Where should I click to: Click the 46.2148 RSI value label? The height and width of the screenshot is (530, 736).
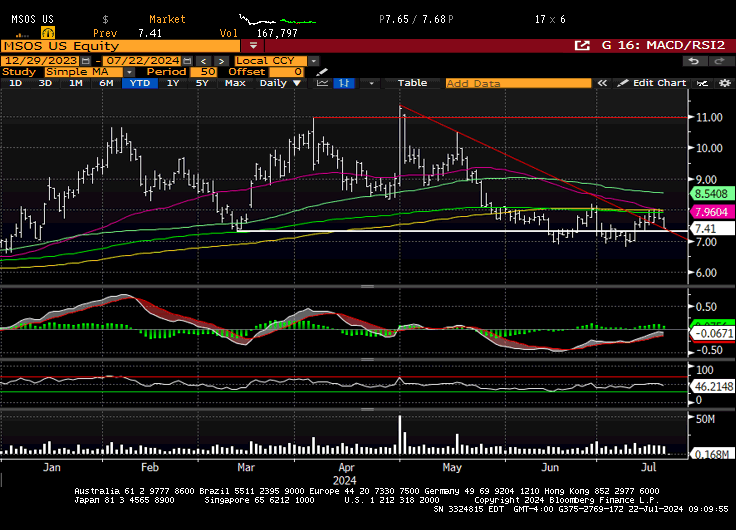(713, 386)
